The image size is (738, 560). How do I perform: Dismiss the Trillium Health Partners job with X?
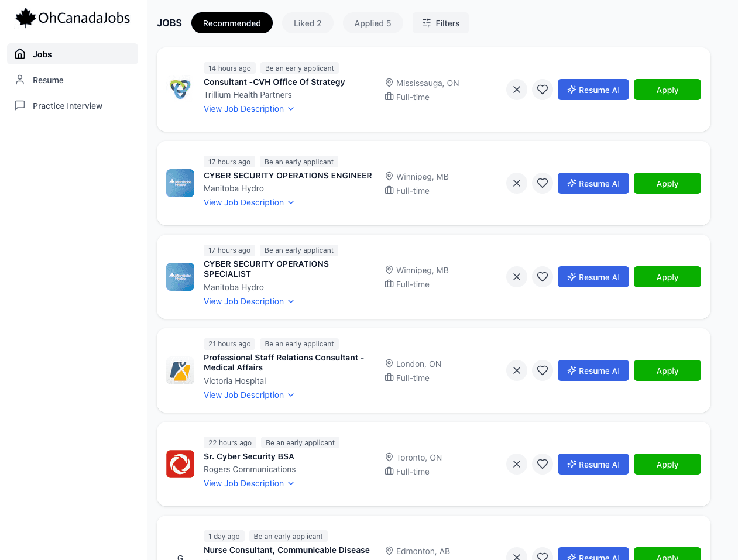click(x=517, y=90)
